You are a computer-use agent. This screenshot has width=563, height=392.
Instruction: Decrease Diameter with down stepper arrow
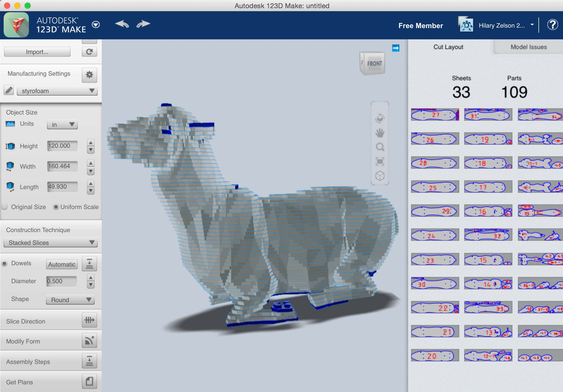tap(91, 285)
